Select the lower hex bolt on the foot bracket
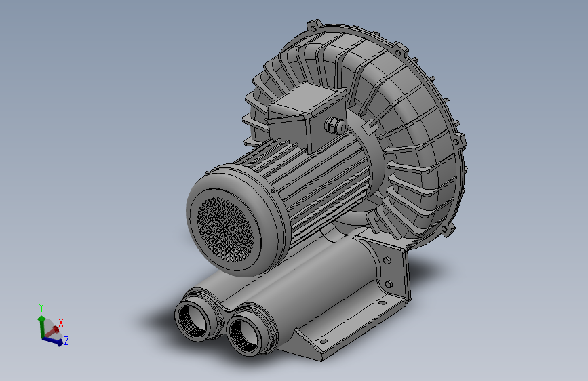Viewport: 588px width, 381px height. (x=389, y=284)
